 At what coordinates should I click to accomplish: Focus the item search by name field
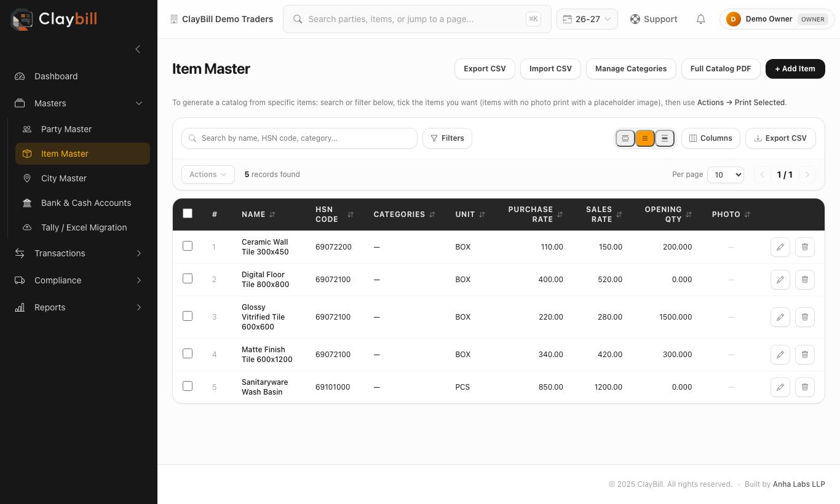point(299,138)
